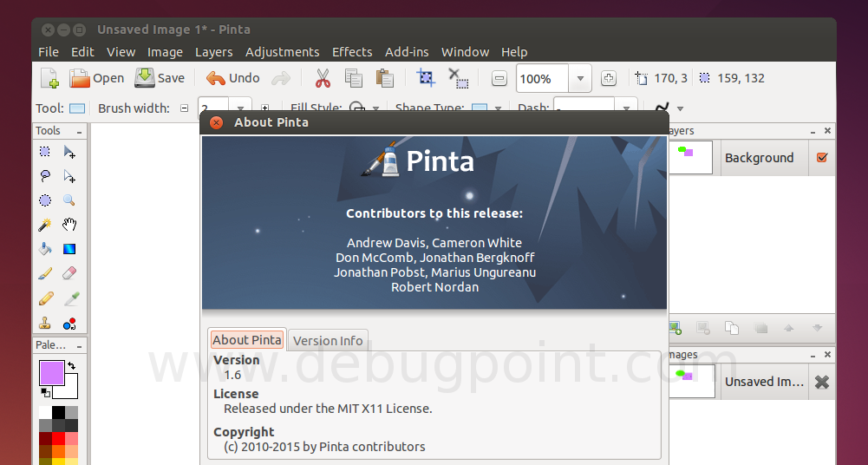Select the Background layer thumbnail
This screenshot has height=465, width=868.
click(691, 157)
